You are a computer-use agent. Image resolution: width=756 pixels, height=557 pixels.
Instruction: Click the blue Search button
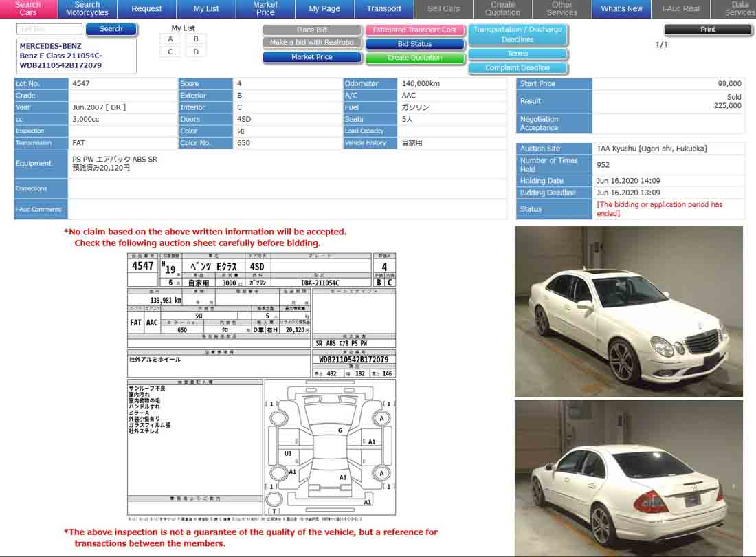111,29
